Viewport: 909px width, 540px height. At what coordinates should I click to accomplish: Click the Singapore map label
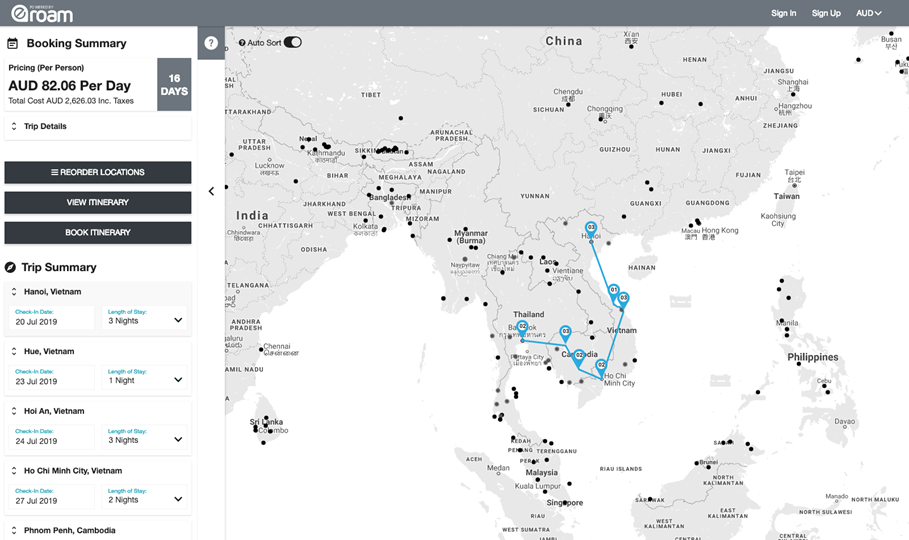click(x=565, y=503)
